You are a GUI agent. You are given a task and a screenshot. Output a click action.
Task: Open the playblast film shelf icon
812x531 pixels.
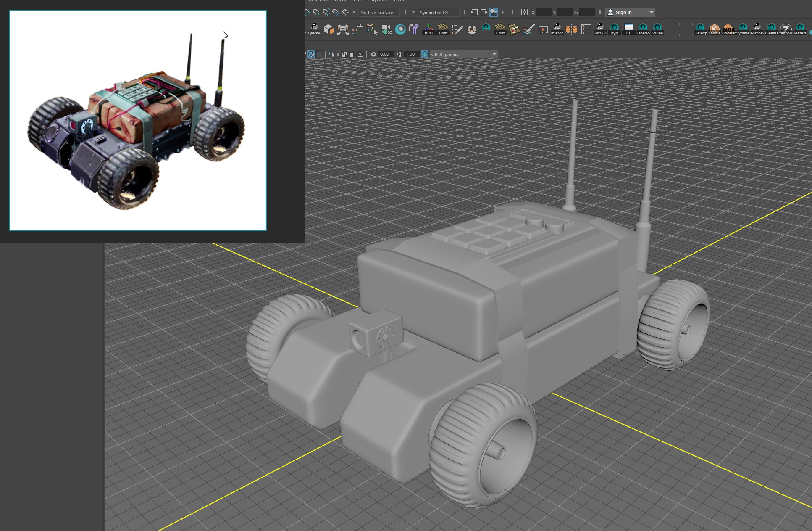coord(543,29)
